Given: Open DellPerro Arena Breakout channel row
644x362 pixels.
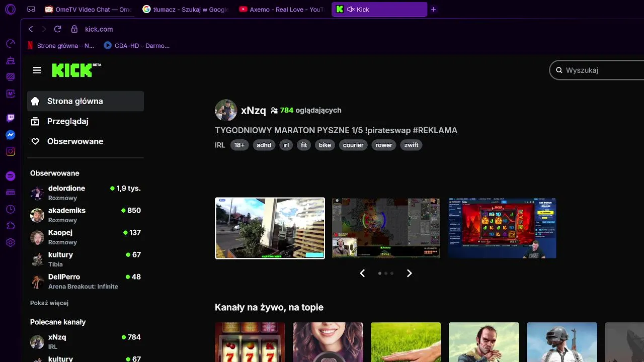Looking at the screenshot, I should [86, 282].
